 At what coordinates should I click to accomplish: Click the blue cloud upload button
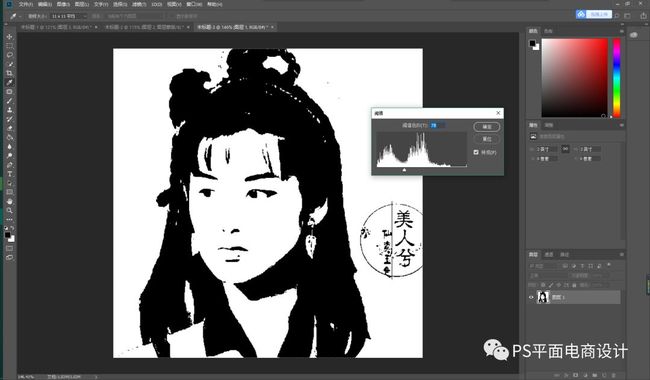click(594, 15)
